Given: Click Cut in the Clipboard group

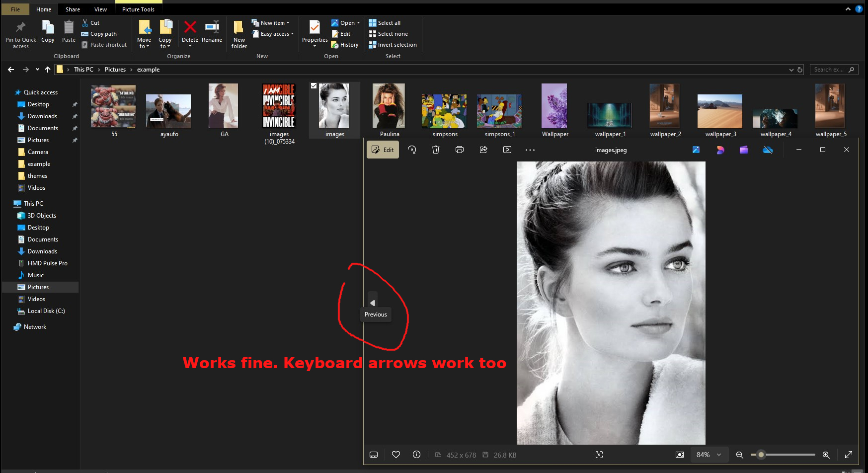Looking at the screenshot, I should pos(91,23).
